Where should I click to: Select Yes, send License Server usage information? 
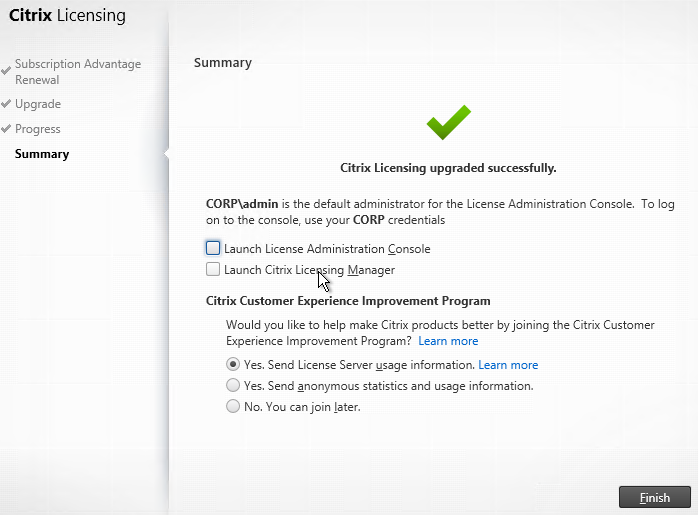(x=233, y=364)
